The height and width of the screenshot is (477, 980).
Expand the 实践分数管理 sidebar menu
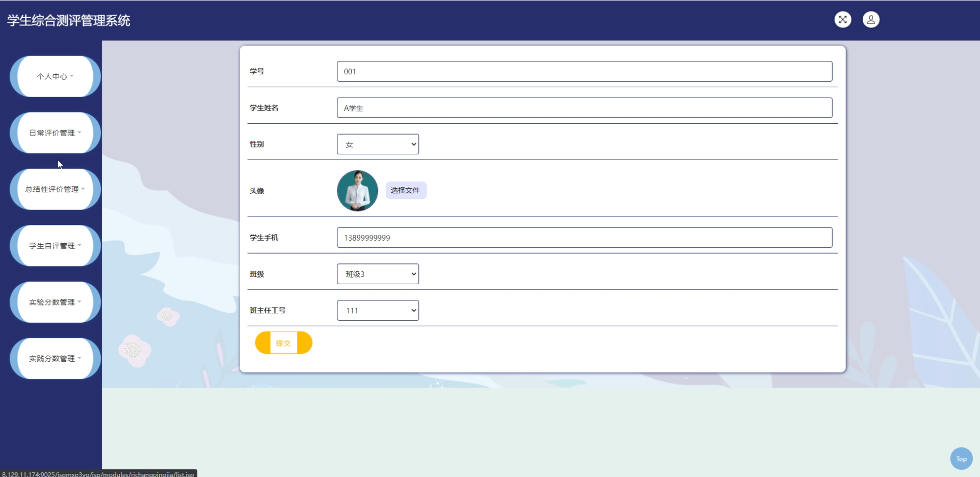pos(55,359)
